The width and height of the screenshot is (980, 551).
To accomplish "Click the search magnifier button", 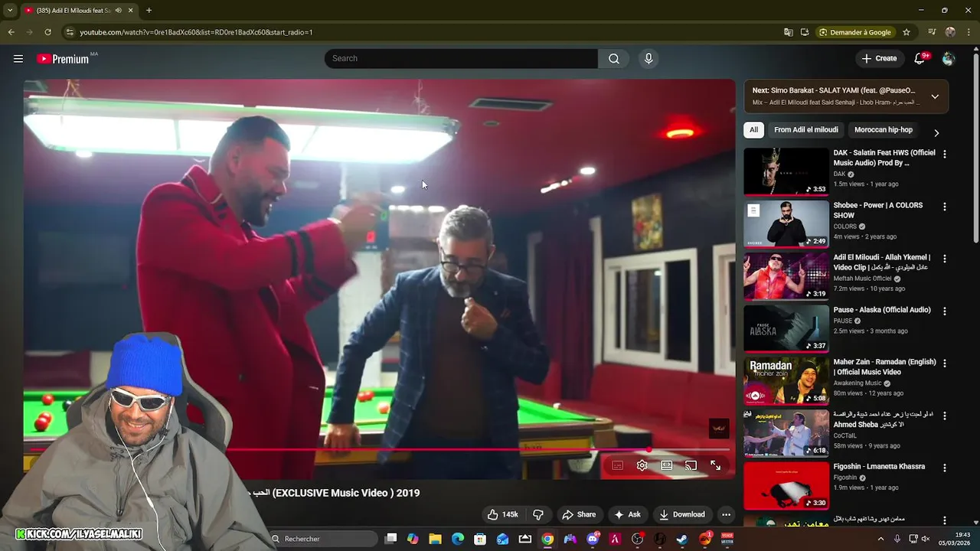I will point(614,58).
